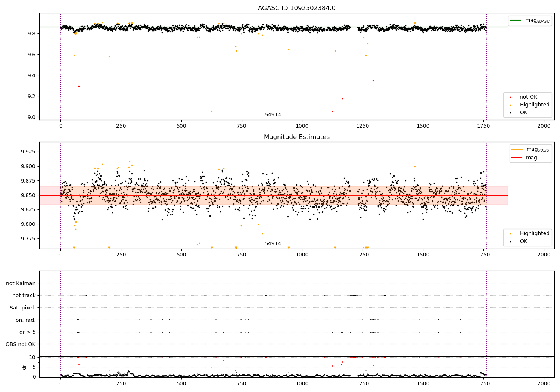Click the 'not track' axis label

[x=24, y=296]
